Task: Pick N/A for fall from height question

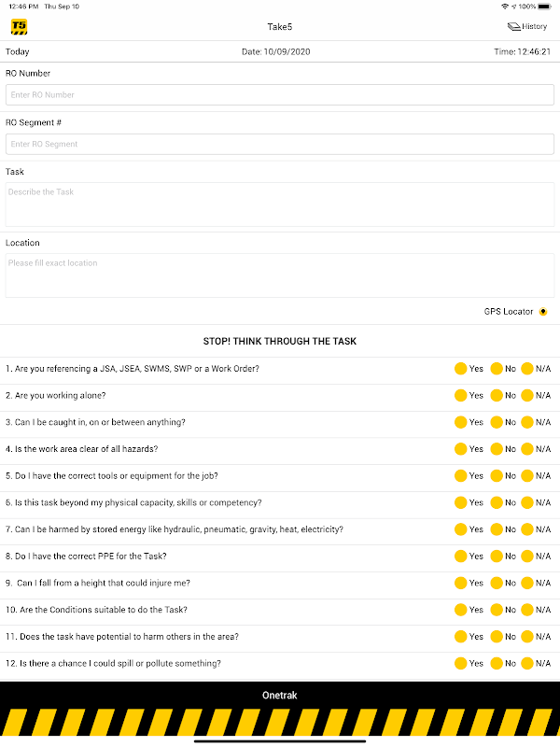Action: [527, 583]
